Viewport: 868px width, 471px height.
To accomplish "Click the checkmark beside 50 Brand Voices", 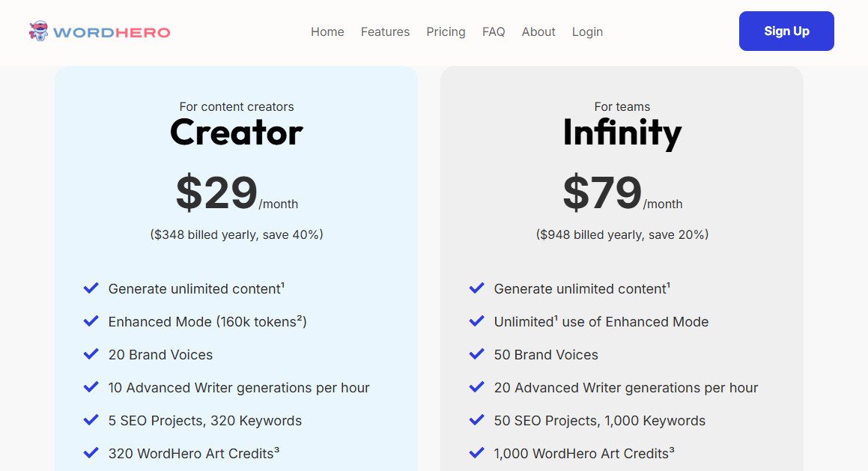I will point(476,353).
